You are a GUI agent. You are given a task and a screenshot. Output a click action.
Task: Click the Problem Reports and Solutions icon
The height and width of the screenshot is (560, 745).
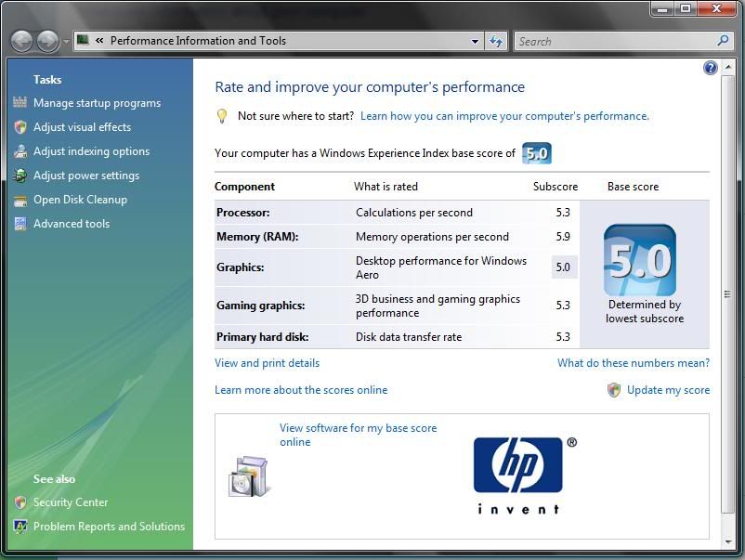pos(20,527)
